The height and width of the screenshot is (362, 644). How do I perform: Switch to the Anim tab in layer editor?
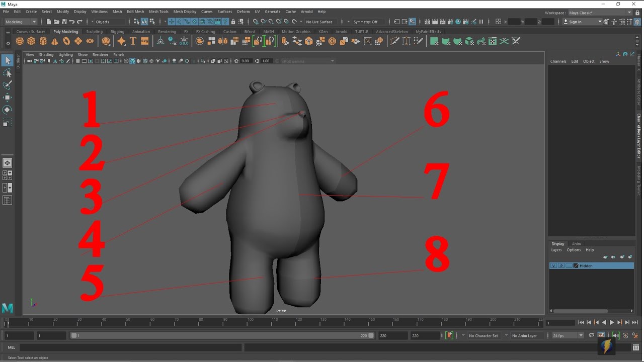(576, 244)
